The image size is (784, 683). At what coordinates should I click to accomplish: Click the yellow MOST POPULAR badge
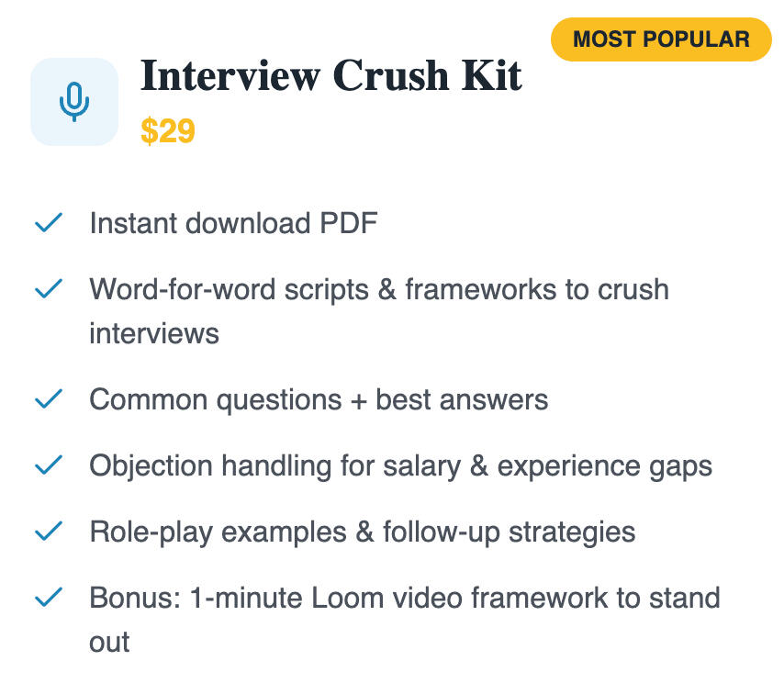661,39
